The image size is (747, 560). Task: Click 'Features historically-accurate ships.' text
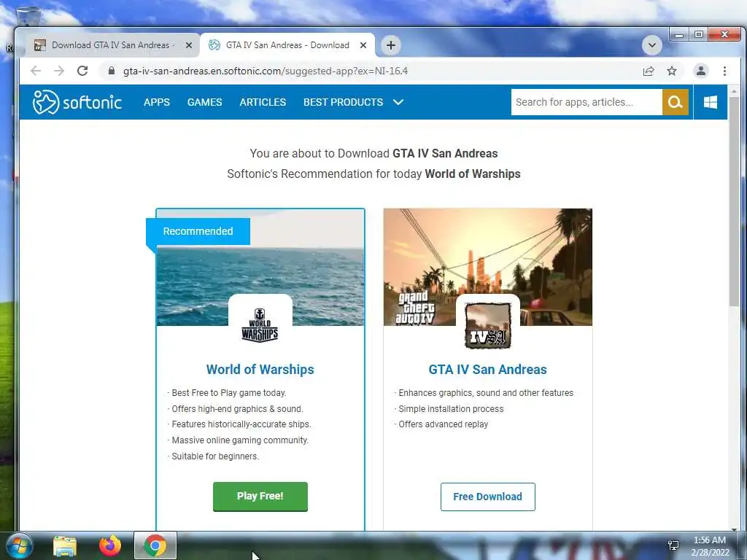(x=241, y=424)
